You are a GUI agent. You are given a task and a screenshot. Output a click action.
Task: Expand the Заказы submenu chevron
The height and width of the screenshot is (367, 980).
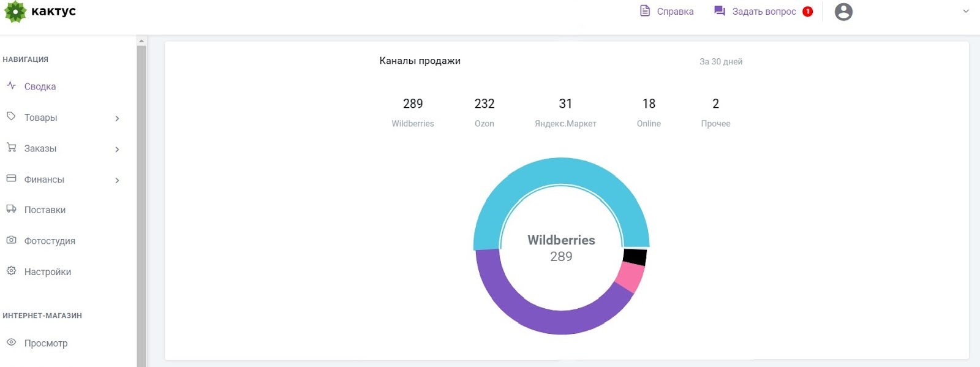point(117,149)
